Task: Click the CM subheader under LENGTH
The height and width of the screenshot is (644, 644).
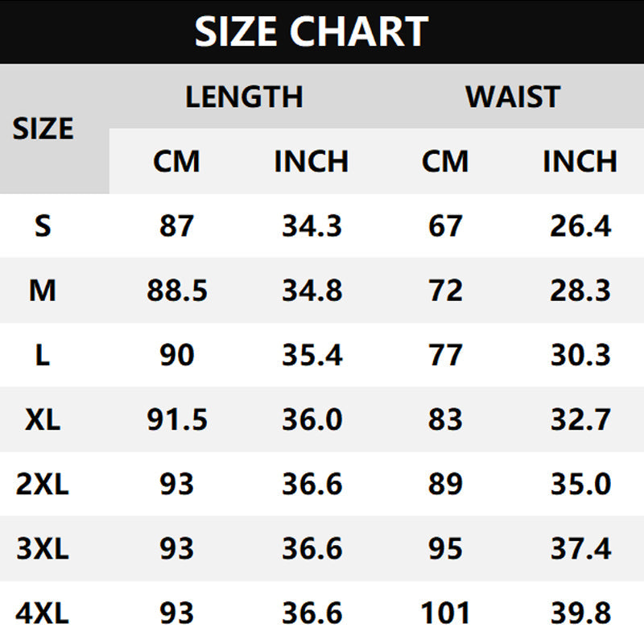Action: [x=176, y=161]
